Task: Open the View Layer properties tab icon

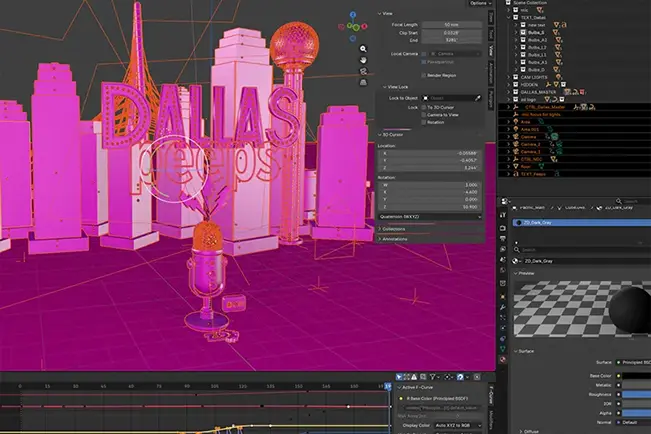Action: coord(503,249)
